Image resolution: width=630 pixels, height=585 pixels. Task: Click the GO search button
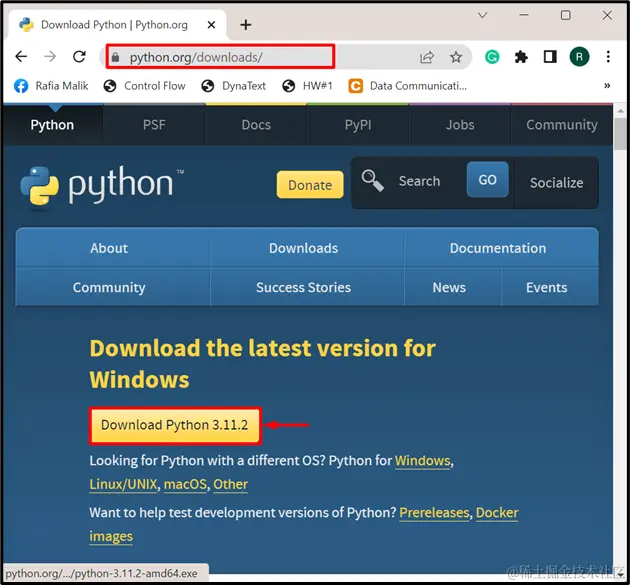coord(487,180)
